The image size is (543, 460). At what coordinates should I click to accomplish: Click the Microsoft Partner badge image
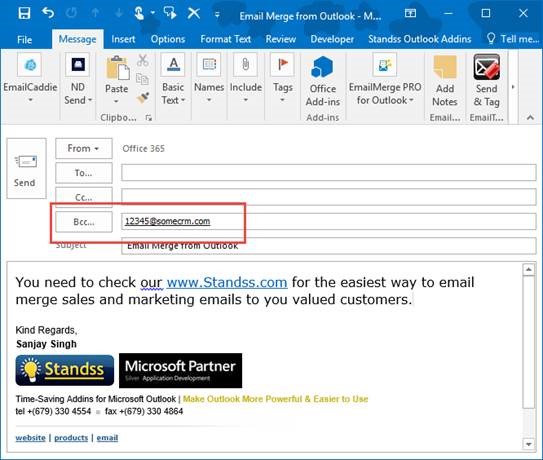[x=180, y=370]
